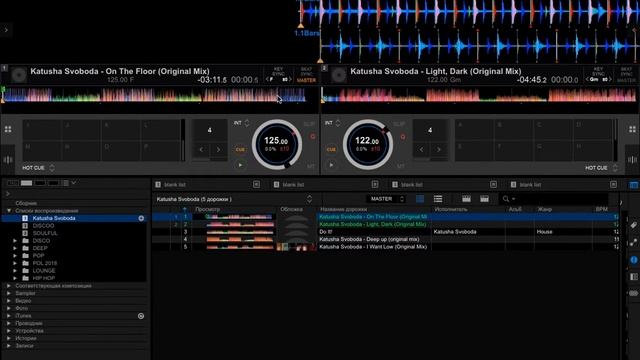The image size is (640, 360).
Task: Select the first layout icon above the tree
Action: click(x=13, y=183)
